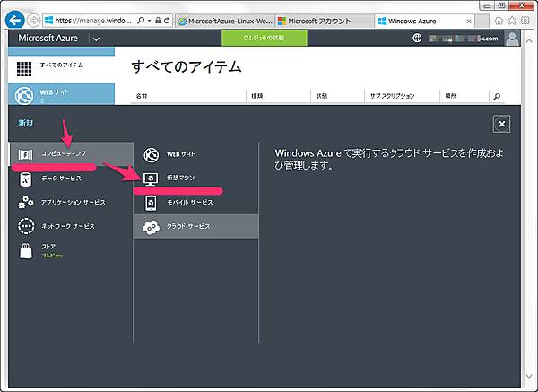The height and width of the screenshot is (392, 538).
Task: Open the ストア shopping bag icon
Action: tap(26, 250)
